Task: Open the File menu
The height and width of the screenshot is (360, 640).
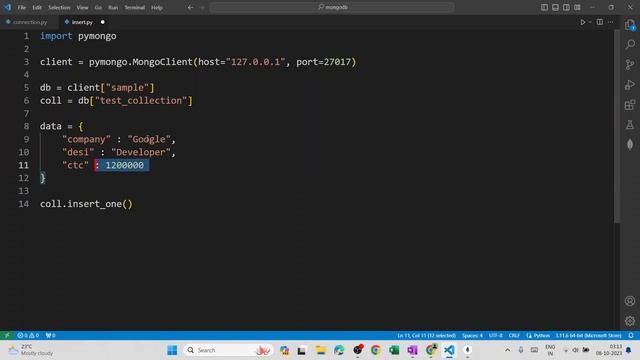Action: [22, 7]
